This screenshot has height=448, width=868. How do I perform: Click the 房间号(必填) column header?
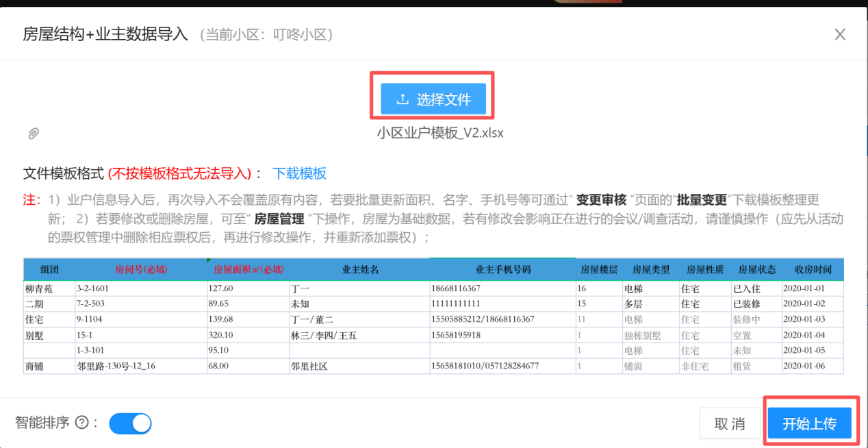tap(141, 269)
